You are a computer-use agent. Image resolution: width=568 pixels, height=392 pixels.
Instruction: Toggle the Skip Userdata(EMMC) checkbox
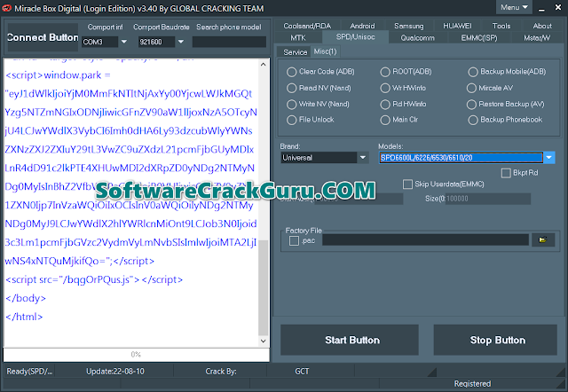407,184
